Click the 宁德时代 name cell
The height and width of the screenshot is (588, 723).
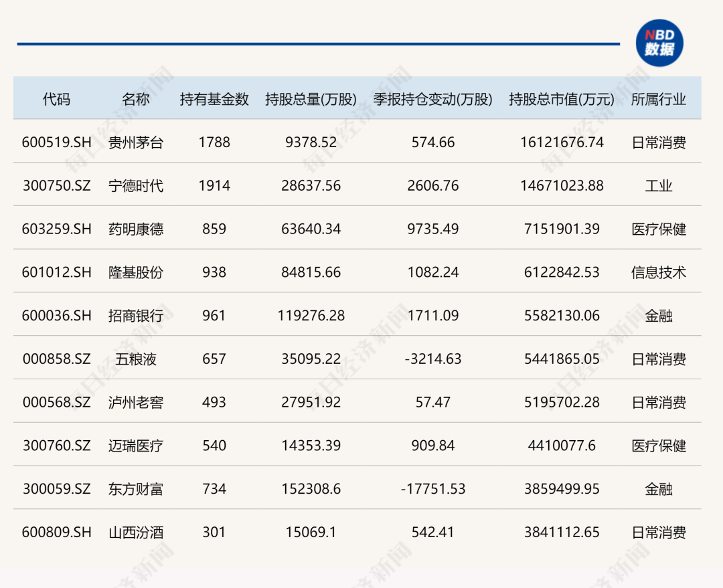coord(135,186)
